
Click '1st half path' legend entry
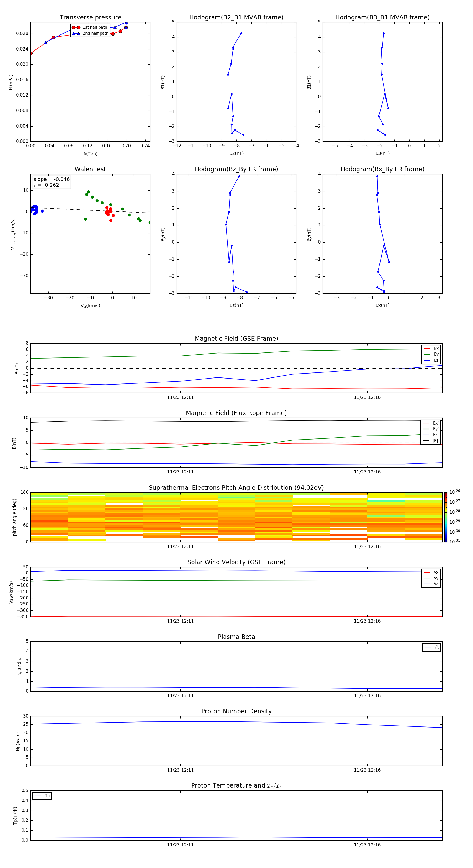pos(90,27)
